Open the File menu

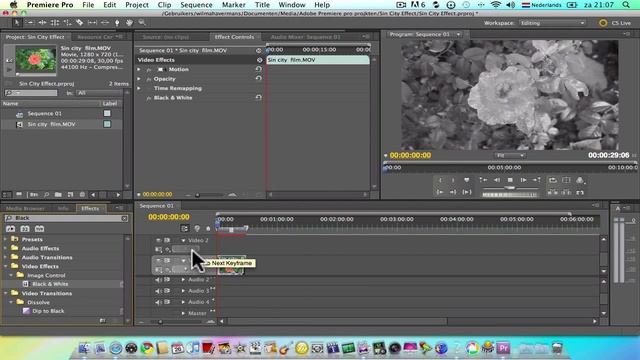click(88, 5)
